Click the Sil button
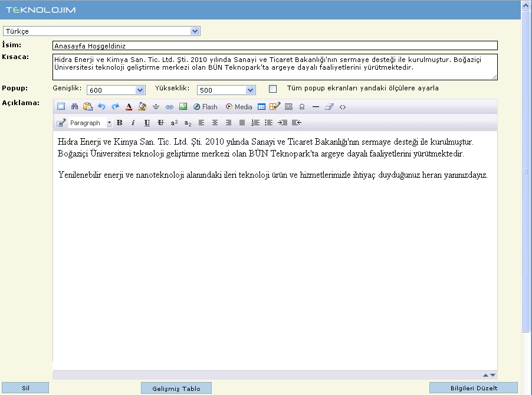Image resolution: width=532 pixels, height=395 pixels. coord(25,388)
